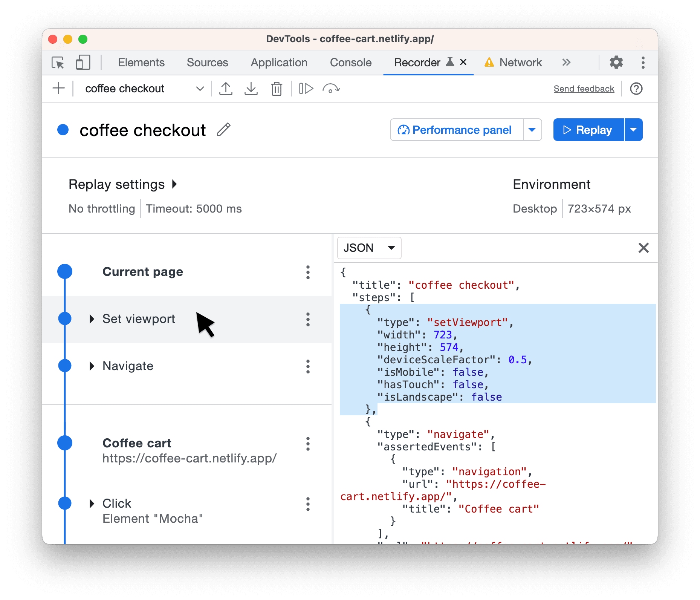Viewport: 700px width, 600px height.
Task: Toggle the device toolbar icon
Action: pyautogui.click(x=83, y=63)
